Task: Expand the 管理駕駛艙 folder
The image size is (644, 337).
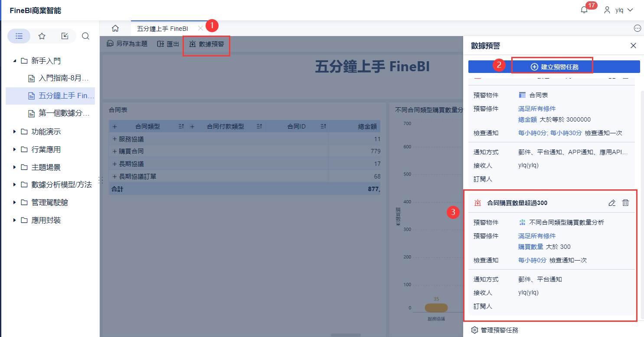Action: (x=15, y=202)
